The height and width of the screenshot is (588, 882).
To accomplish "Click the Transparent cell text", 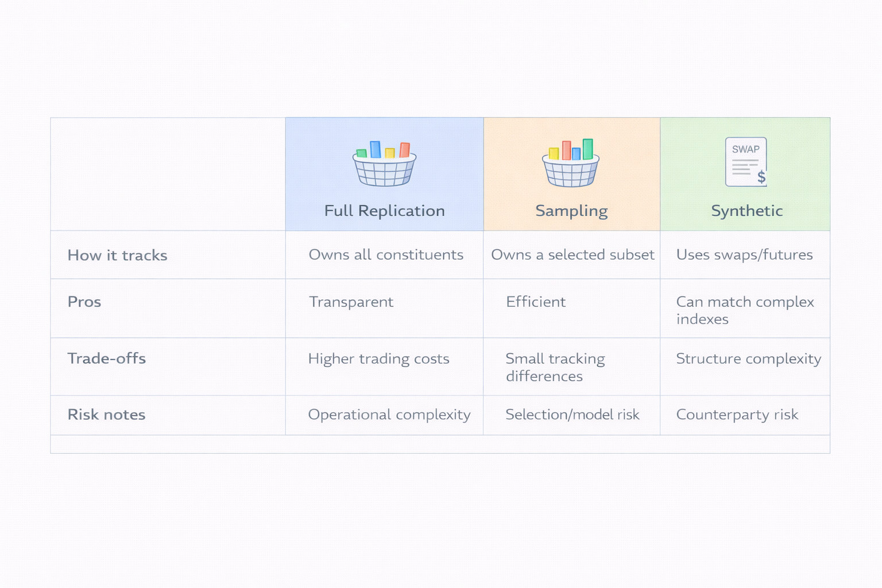I will tap(351, 301).
